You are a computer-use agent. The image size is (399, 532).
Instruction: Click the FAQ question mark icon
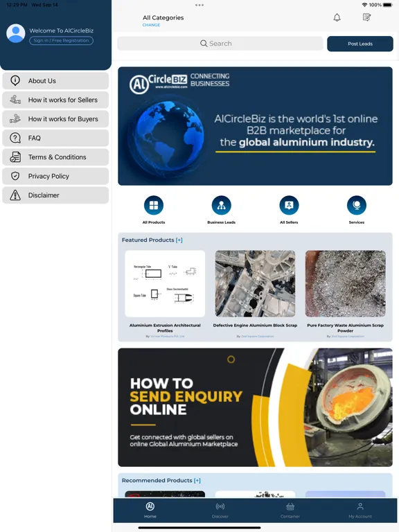[15, 138]
